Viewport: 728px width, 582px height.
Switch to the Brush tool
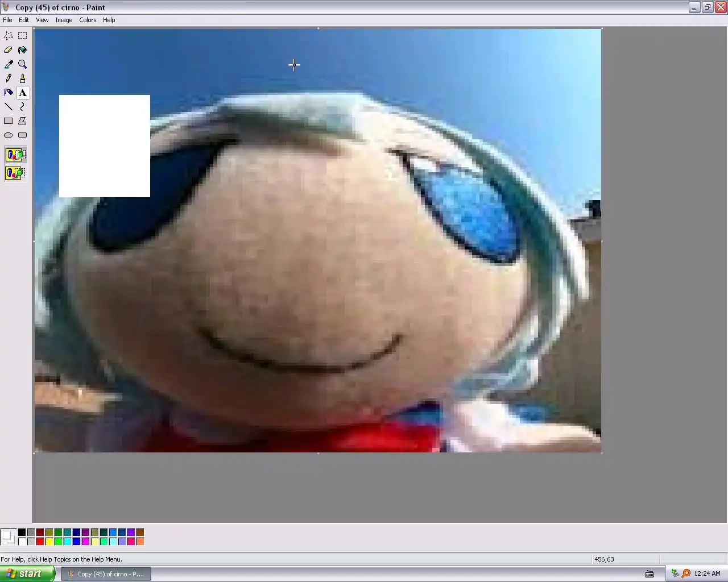(23, 78)
